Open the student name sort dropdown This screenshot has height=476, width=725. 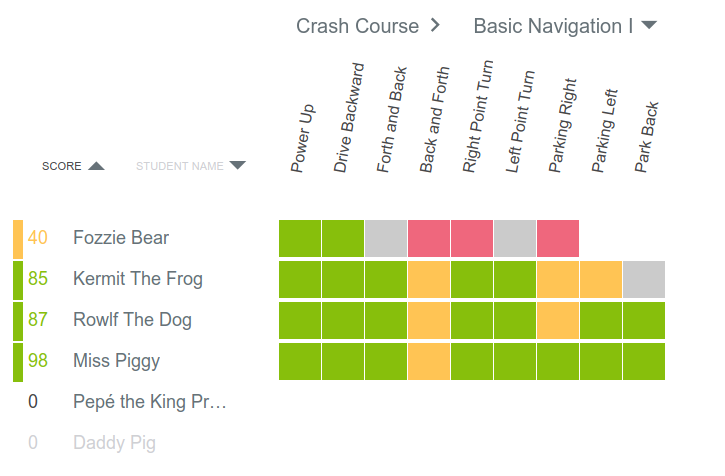[237, 166]
